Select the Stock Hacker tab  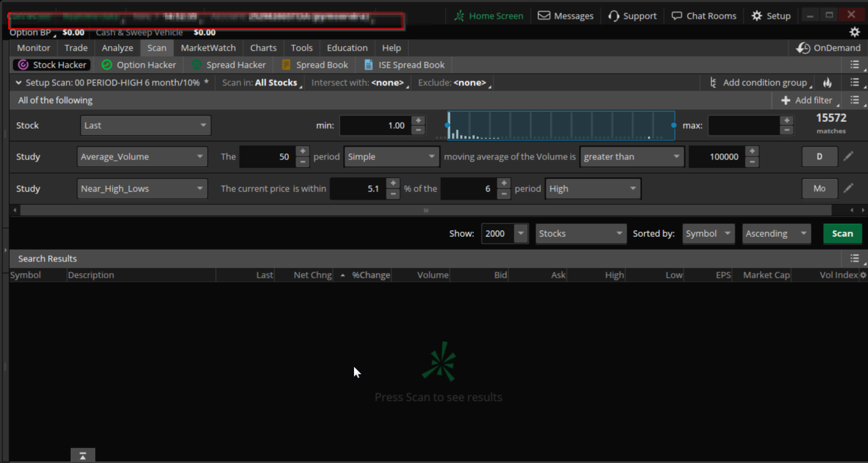click(x=52, y=65)
